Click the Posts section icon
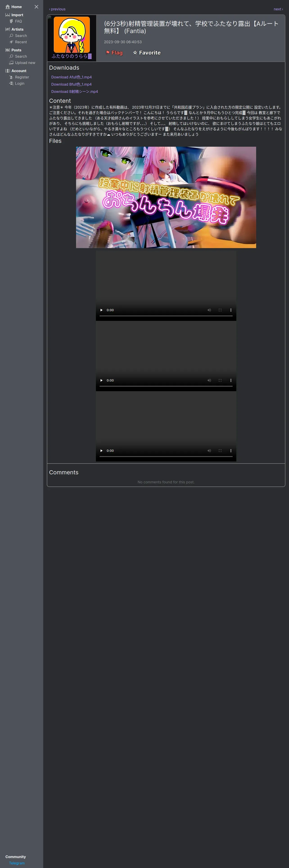The width and height of the screenshot is (289, 868). tap(7, 50)
